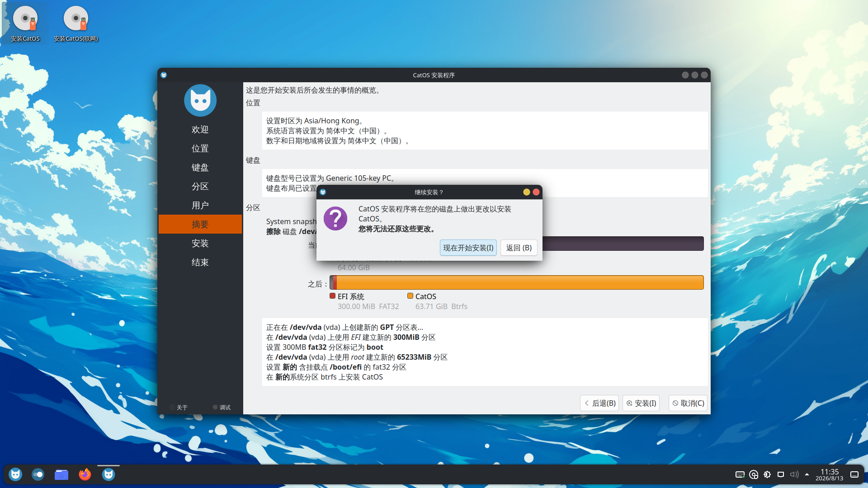Click the cat icon in the dialog title bar
The height and width of the screenshot is (488, 868).
[x=323, y=192]
